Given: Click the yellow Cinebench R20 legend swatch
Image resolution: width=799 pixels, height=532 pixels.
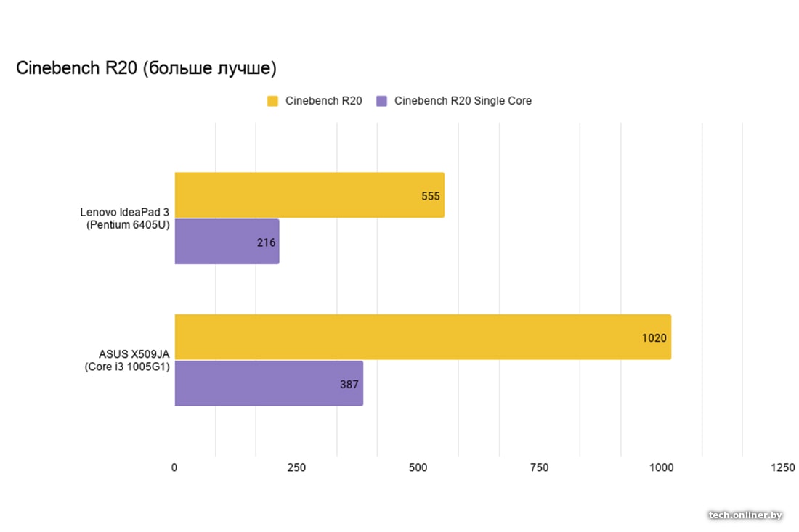Looking at the screenshot, I should (273, 101).
